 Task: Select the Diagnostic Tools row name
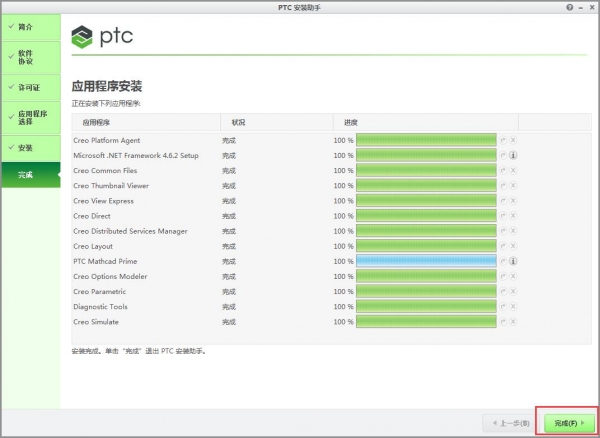[100, 307]
